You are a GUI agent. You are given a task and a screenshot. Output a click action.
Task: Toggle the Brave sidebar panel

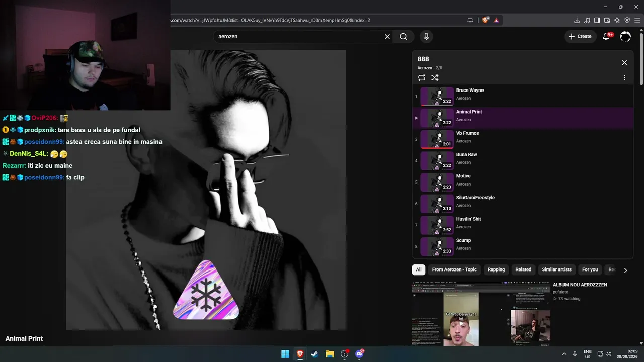click(x=597, y=20)
